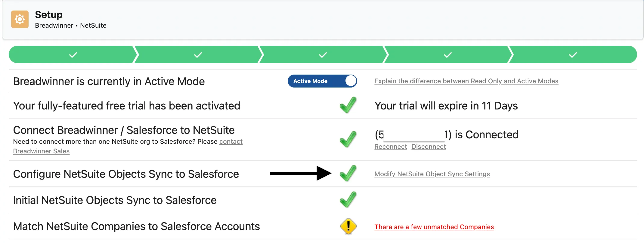This screenshot has width=644, height=243.
Task: Click the orange Setup gear icon
Action: point(20,19)
